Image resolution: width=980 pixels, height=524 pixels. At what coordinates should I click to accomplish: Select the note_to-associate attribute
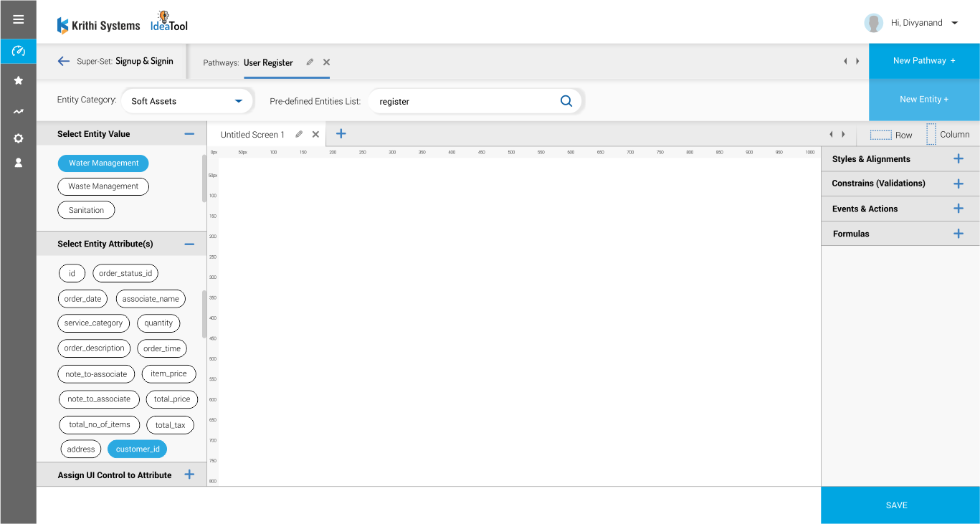click(x=96, y=374)
